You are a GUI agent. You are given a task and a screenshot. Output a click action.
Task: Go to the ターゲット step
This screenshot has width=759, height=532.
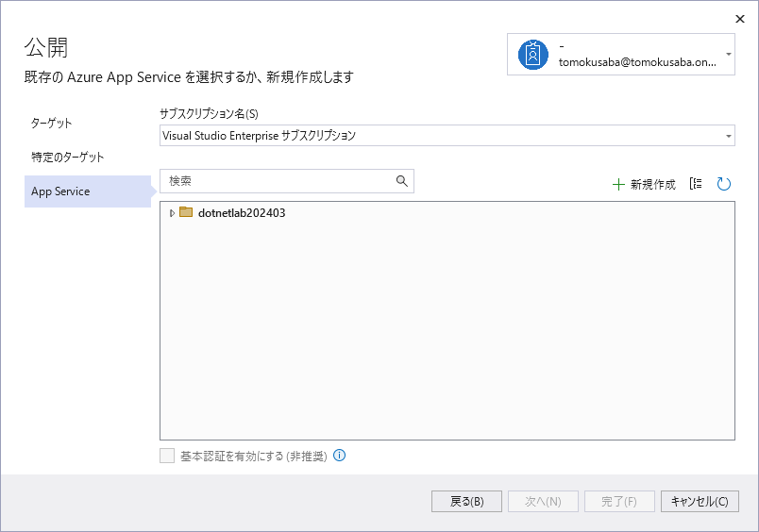coord(51,123)
